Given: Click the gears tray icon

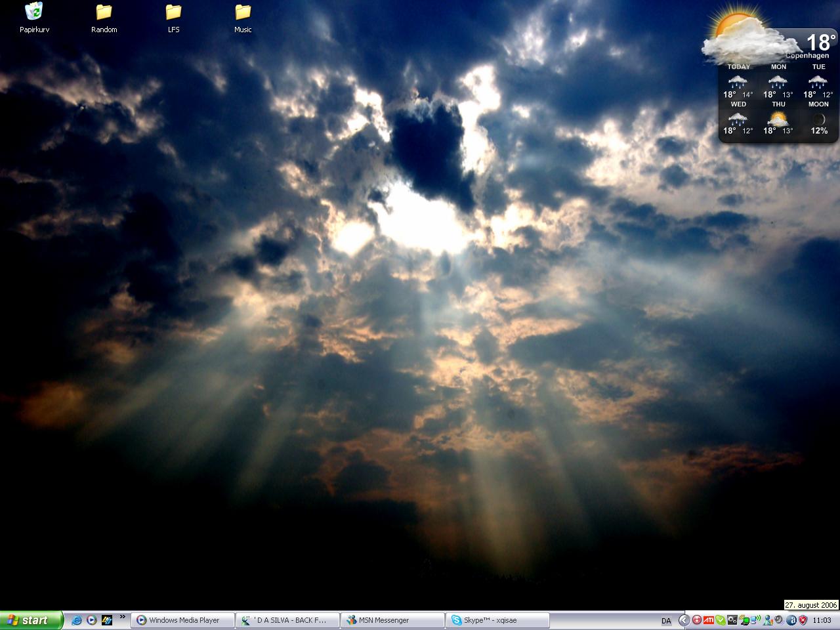Looking at the screenshot, I should [x=732, y=620].
